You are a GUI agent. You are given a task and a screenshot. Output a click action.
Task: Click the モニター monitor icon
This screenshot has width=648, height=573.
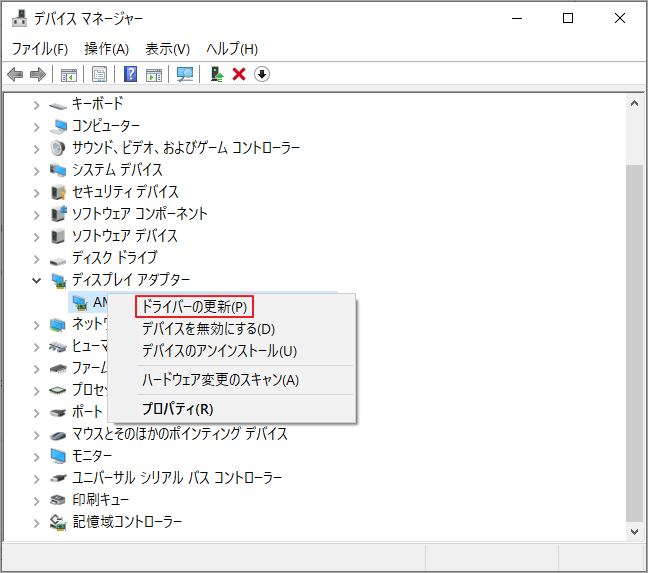58,456
